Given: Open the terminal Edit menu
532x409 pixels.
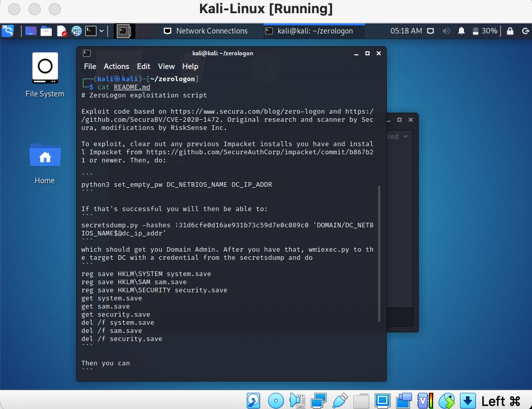Looking at the screenshot, I should [144, 66].
